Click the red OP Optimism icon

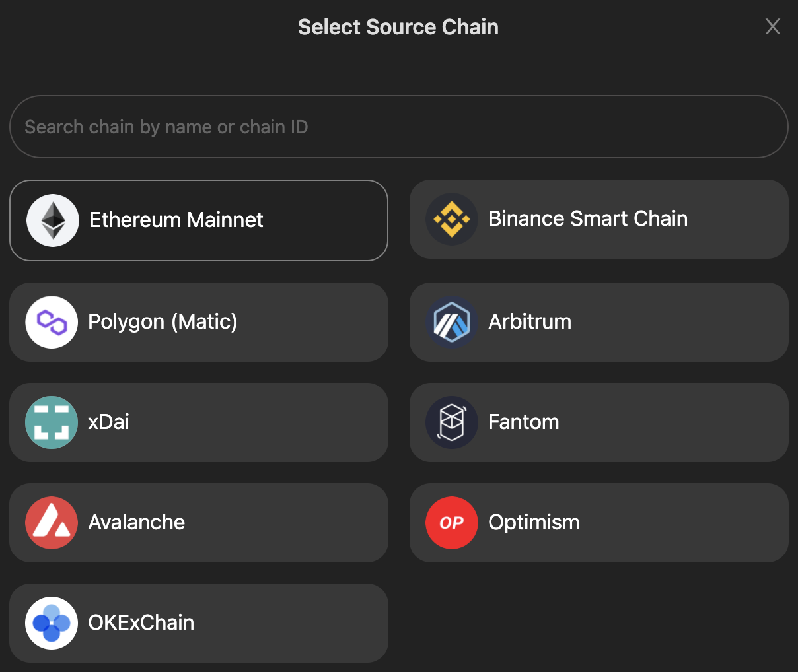click(x=452, y=523)
